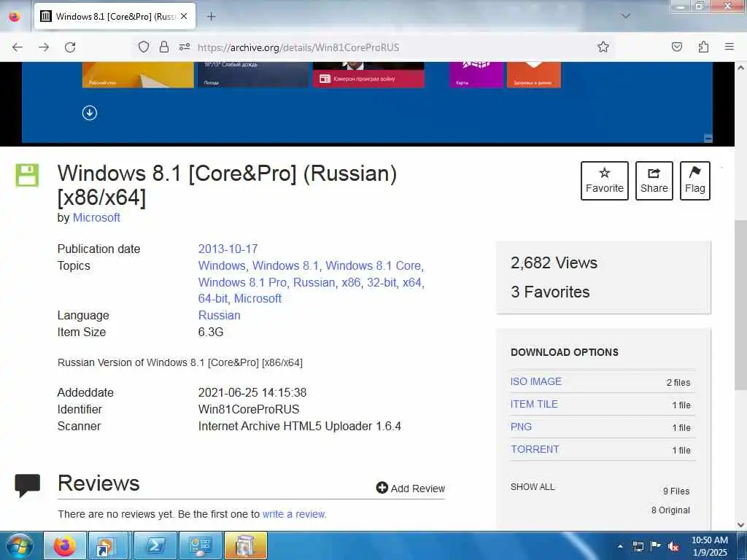747x560 pixels.
Task: Share this archive item
Action: [x=654, y=181]
